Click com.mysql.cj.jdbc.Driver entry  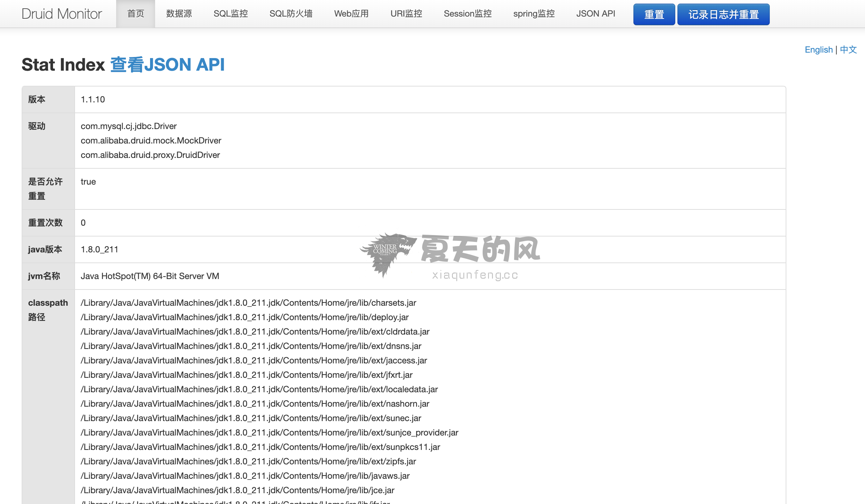pos(129,126)
